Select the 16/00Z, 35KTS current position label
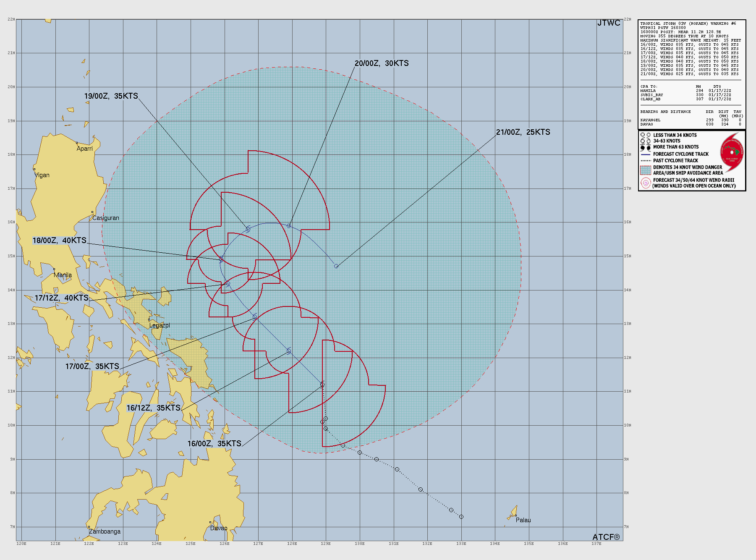This screenshot has height=560, width=756. [214, 444]
